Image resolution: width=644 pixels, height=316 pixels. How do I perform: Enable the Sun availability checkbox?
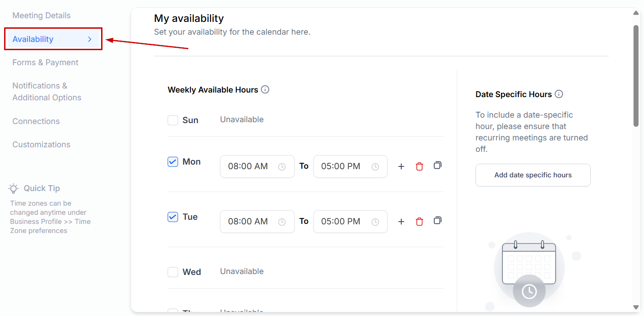coord(173,120)
